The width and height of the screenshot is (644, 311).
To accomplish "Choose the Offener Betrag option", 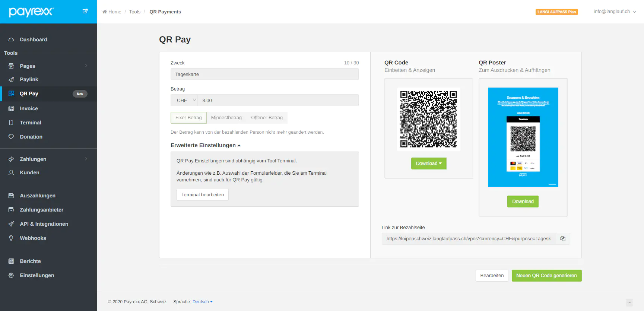I will [x=267, y=118].
